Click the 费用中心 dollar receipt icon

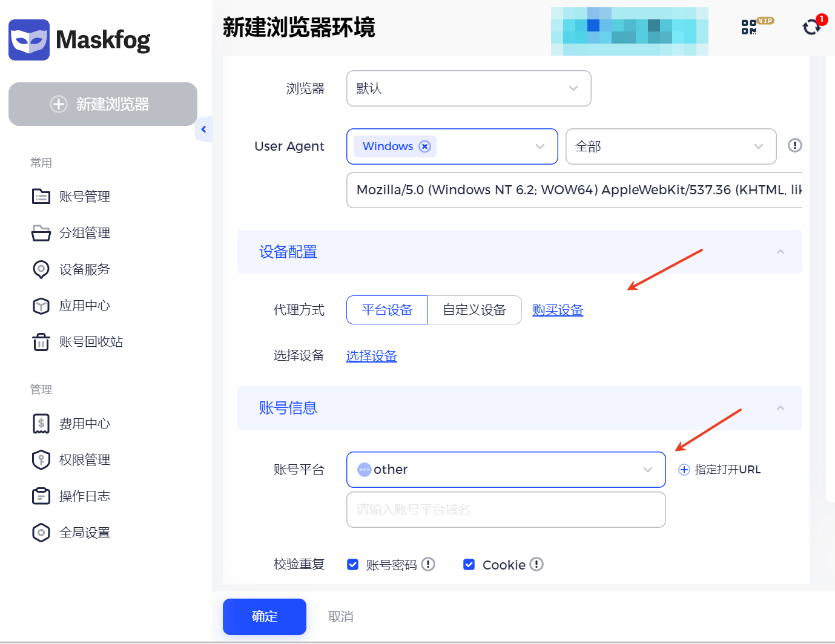(41, 424)
